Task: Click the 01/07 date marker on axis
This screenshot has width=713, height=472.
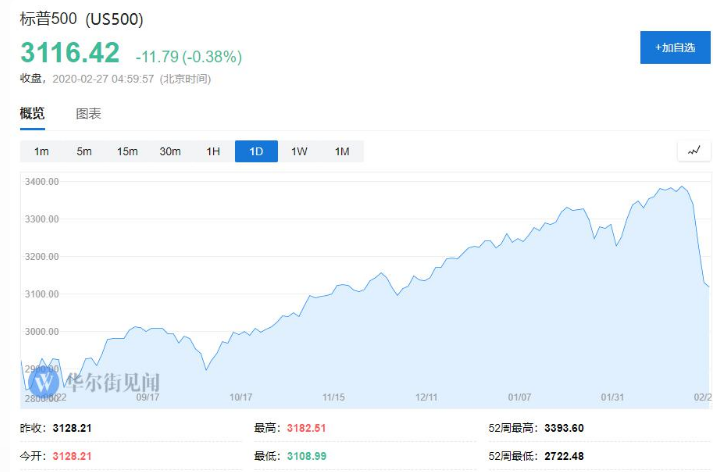Action: [x=519, y=397]
